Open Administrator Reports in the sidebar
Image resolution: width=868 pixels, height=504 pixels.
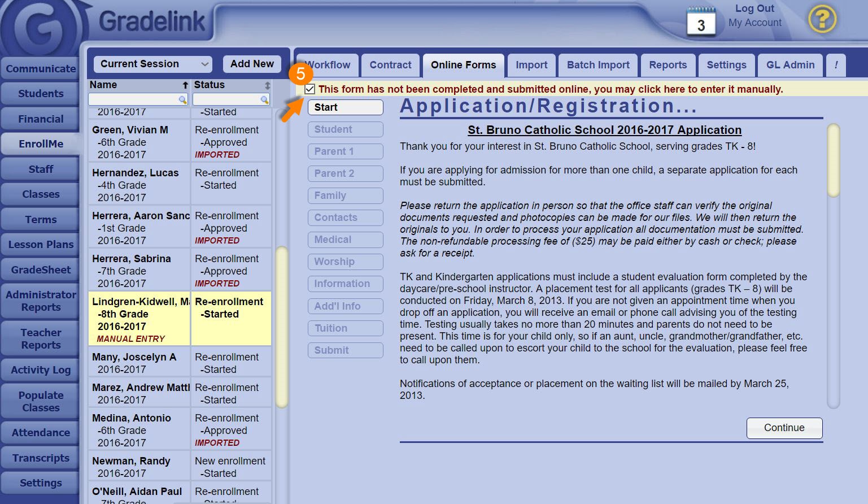(x=40, y=301)
